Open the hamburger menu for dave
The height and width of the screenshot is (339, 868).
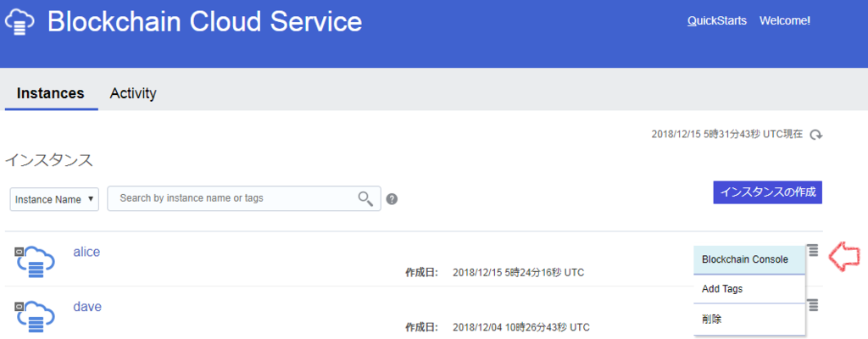[x=812, y=304]
